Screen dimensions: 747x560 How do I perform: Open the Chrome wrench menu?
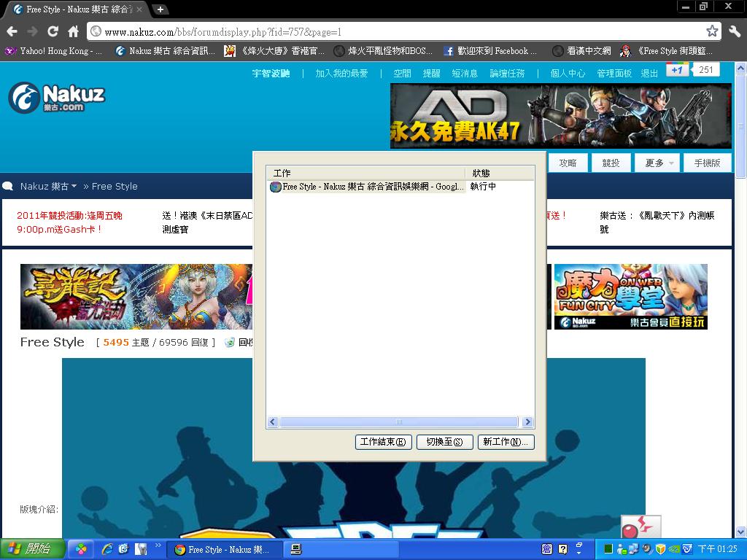[x=735, y=31]
